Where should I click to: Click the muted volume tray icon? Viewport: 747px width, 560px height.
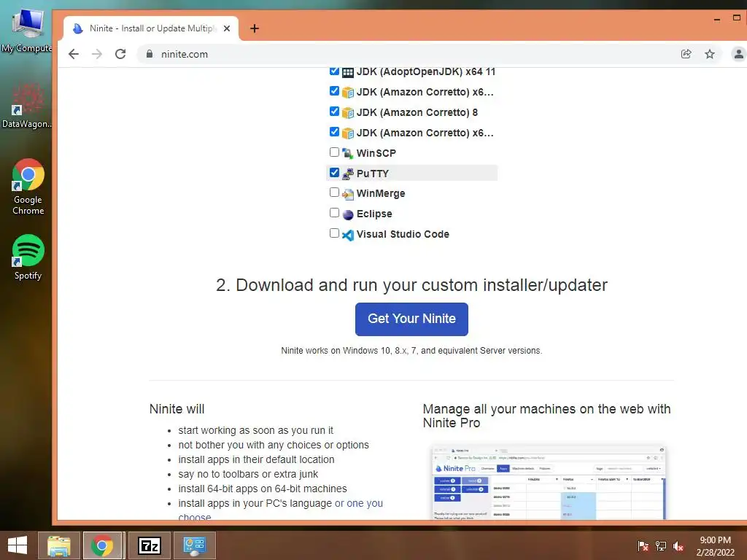678,546
